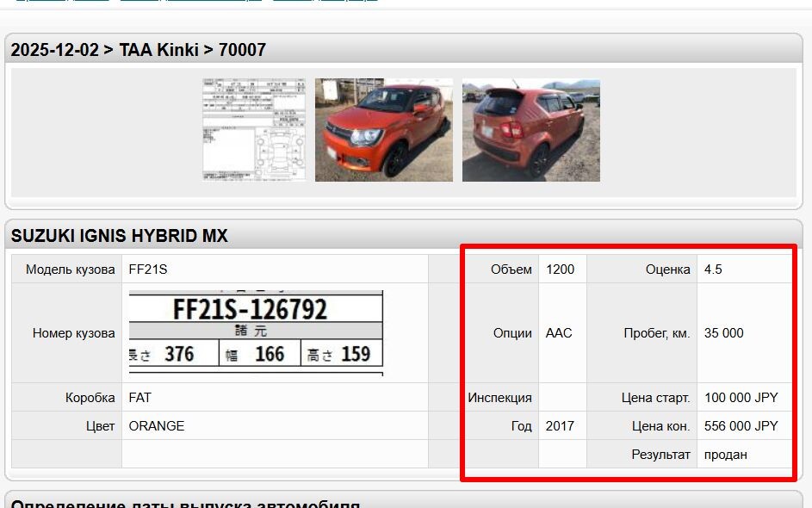The image size is (812, 508).
Task: Select the result value 'продан'
Action: tap(726, 455)
